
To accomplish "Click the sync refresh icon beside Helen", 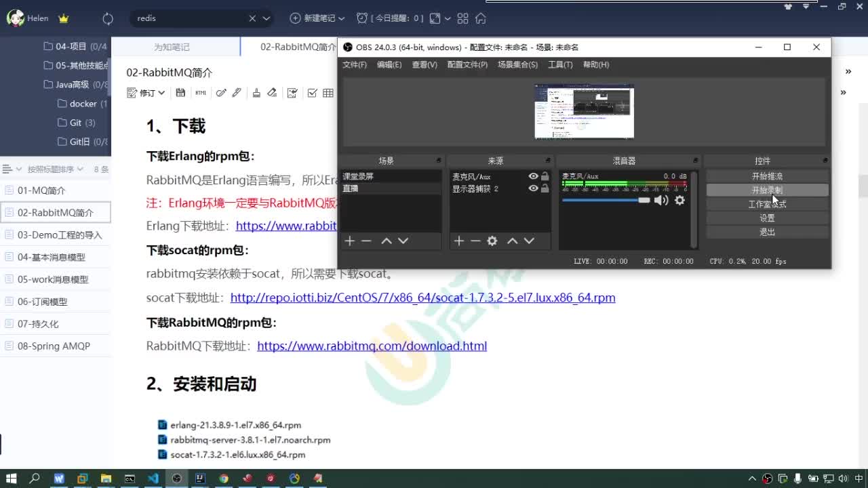I will click(x=108, y=19).
